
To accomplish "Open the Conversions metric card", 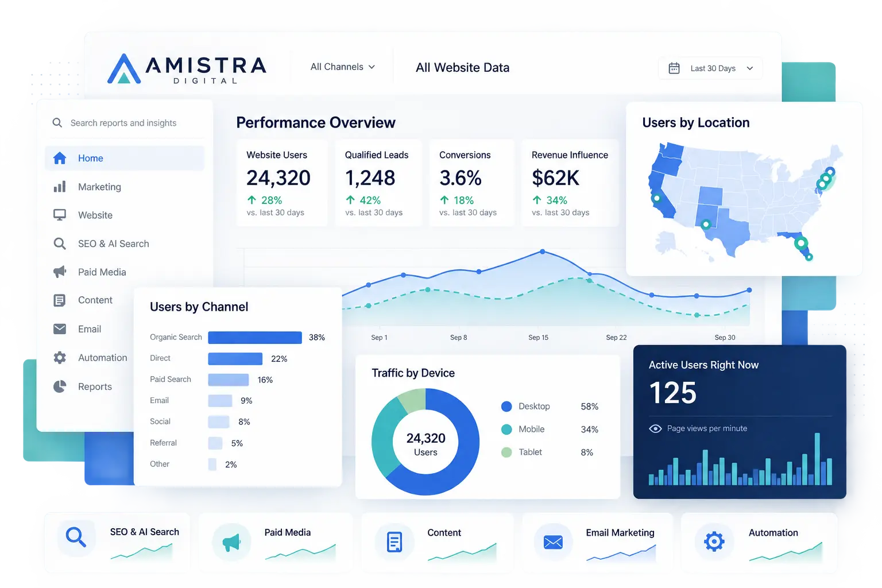I will point(471,183).
